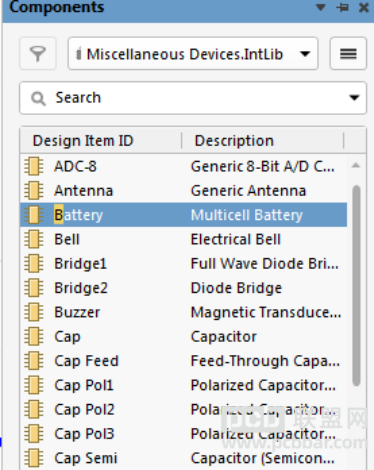Expand the search history dropdown arrow
This screenshot has width=374, height=470.
[x=354, y=98]
